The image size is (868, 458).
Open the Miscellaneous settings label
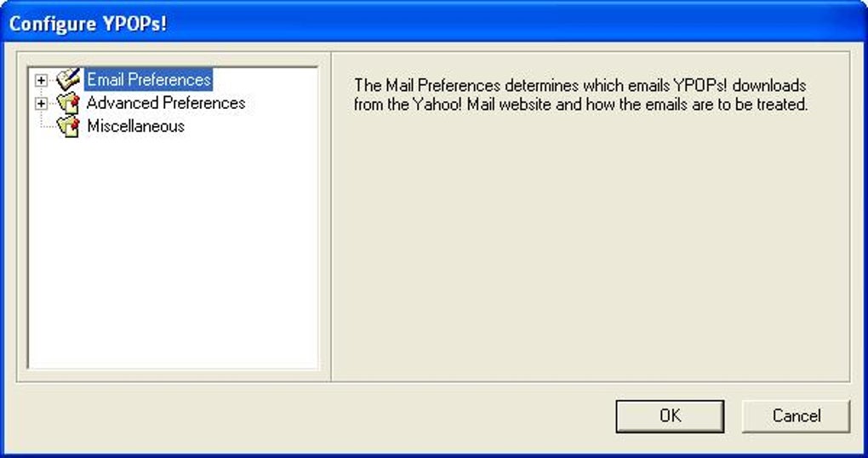(x=135, y=126)
